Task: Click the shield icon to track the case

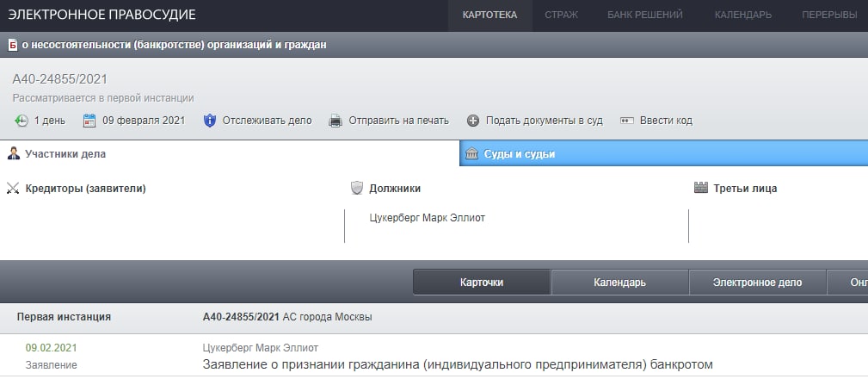Action: (x=209, y=121)
